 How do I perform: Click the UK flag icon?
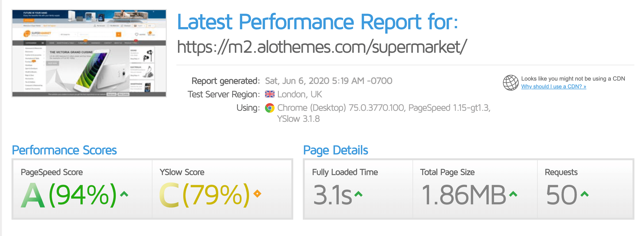click(x=270, y=94)
